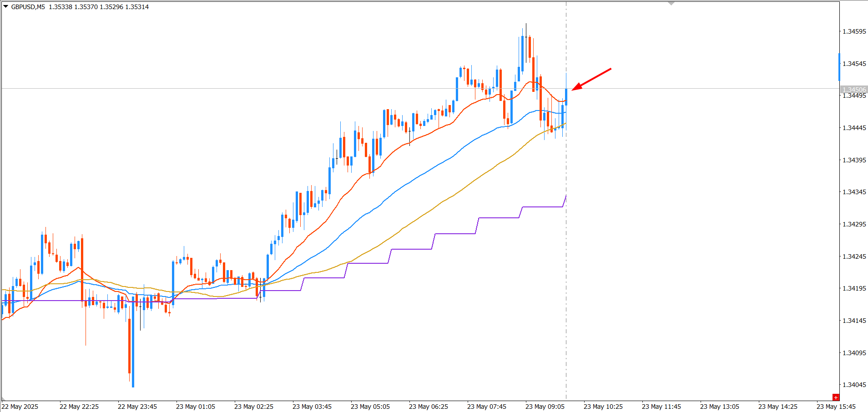Click the 23 May 02:25 time label
Viewport: 868px width, 412px height.
(x=253, y=407)
